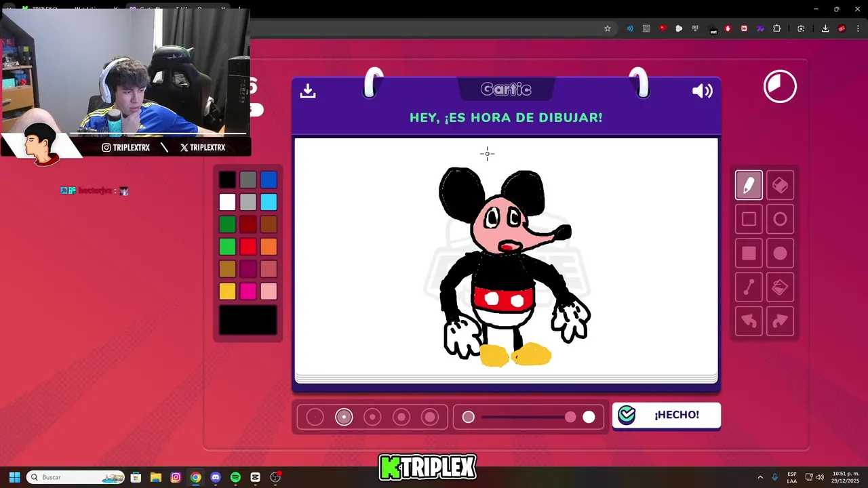
Task: Click the round timer indicator
Action: tap(780, 87)
